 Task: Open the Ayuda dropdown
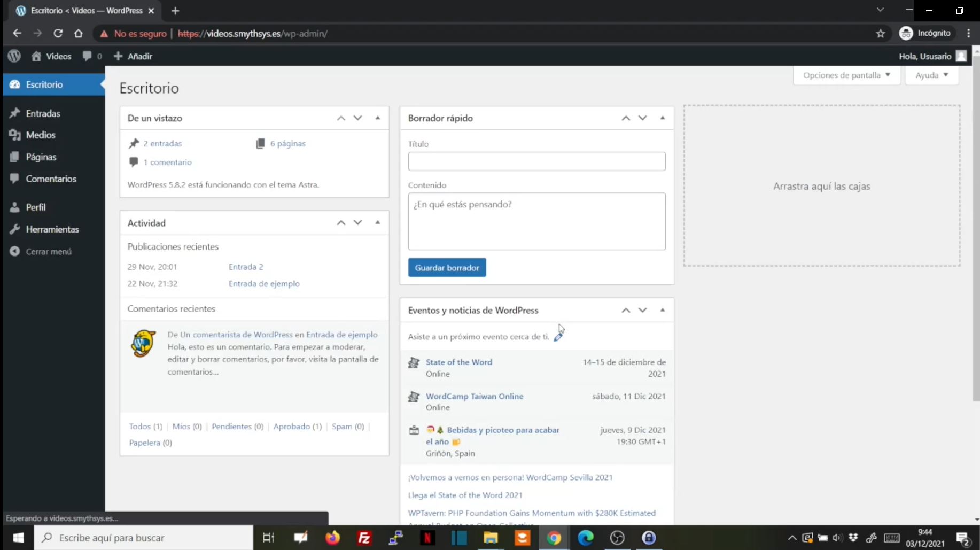click(x=931, y=75)
